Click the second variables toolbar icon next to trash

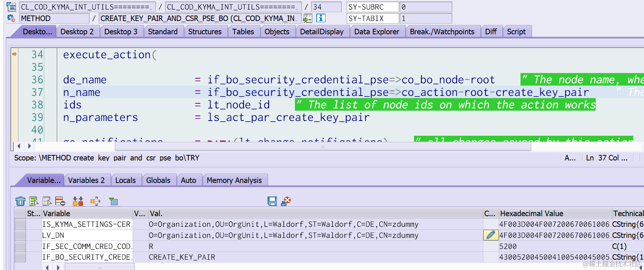click(x=34, y=201)
